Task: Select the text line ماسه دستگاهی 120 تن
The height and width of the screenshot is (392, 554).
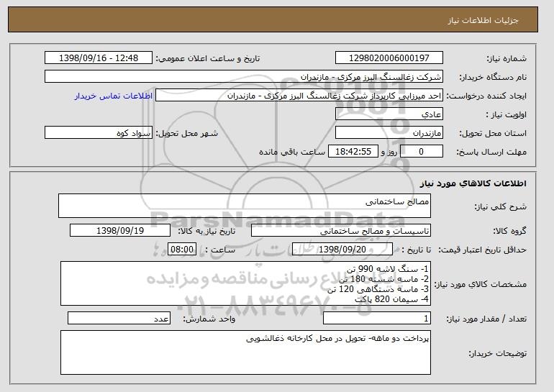Action: (378, 289)
